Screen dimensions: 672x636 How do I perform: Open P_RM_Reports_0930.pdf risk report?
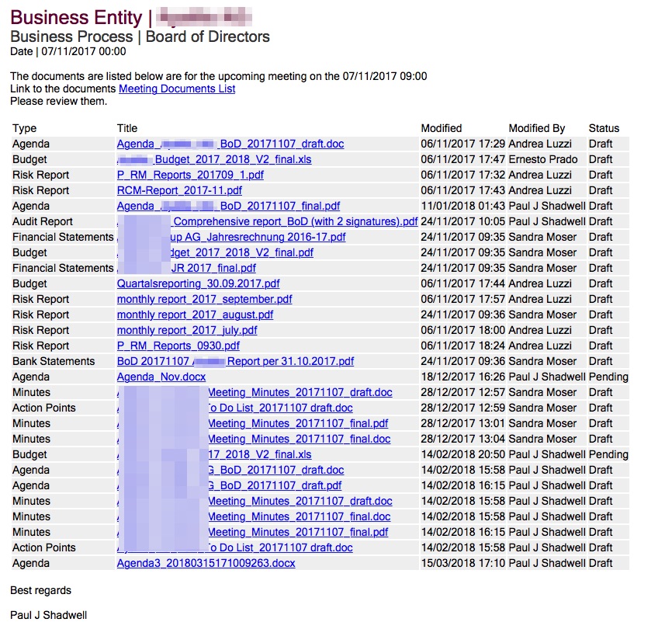tap(178, 346)
